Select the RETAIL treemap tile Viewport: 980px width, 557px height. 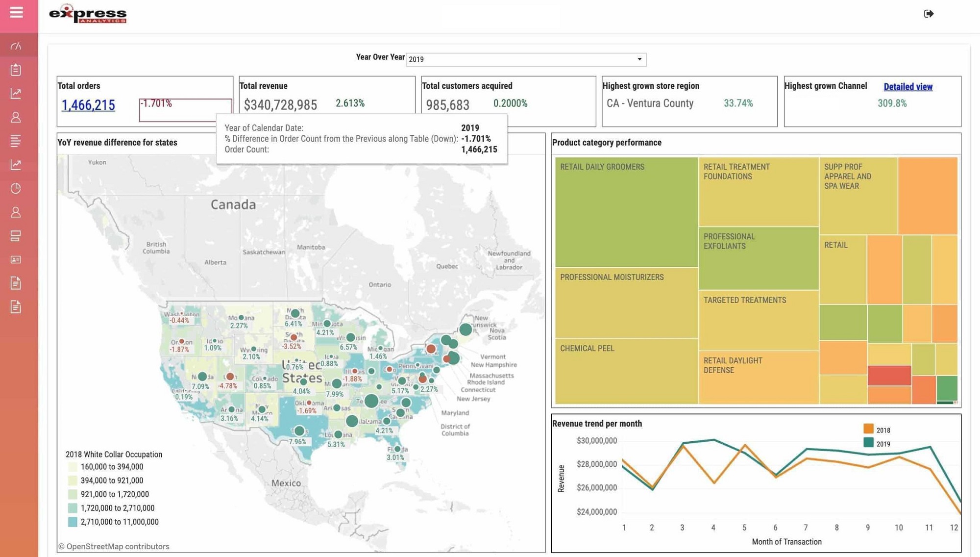843,270
